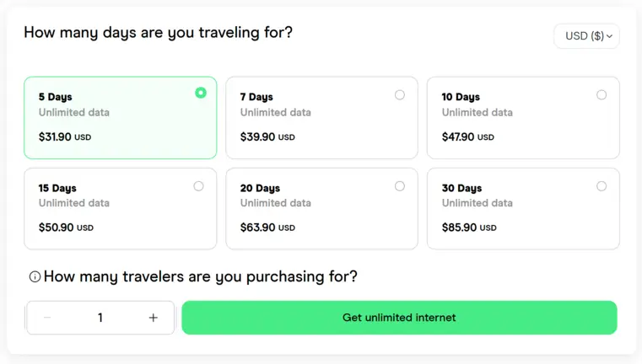This screenshot has width=642, height=364.
Task: Choose the $63.90 USD plan card
Action: tap(321, 209)
